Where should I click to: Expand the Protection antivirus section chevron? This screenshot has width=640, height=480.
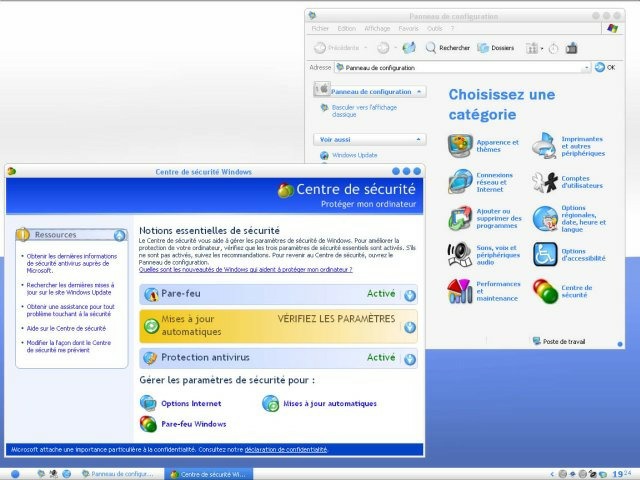click(410, 359)
